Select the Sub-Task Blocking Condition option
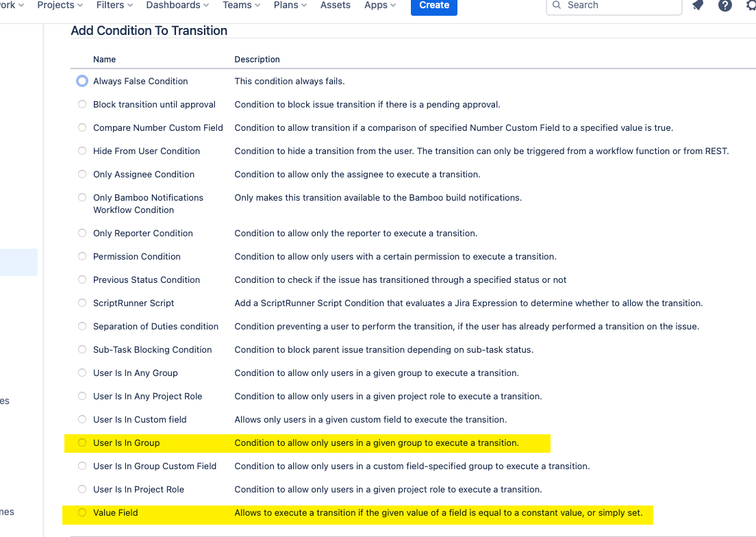The image size is (756, 537). (81, 349)
